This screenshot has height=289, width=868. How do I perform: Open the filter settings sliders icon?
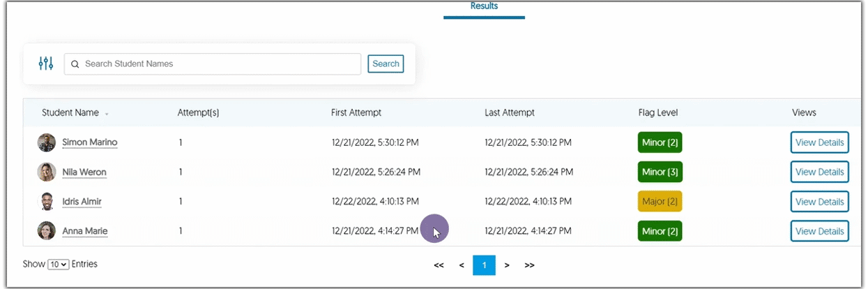(x=46, y=64)
